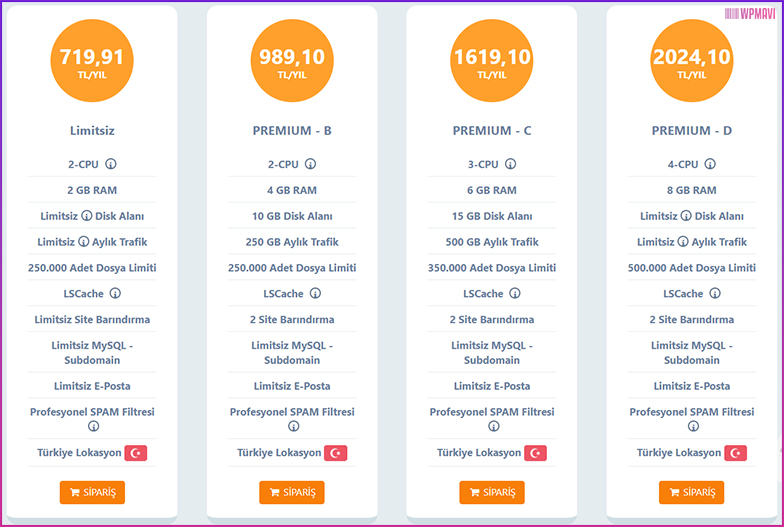Click the 719,91 TL/YIL price circle

(92, 60)
